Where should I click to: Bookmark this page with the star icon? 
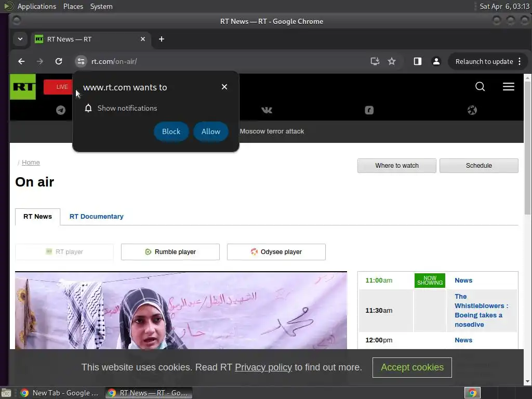click(392, 61)
